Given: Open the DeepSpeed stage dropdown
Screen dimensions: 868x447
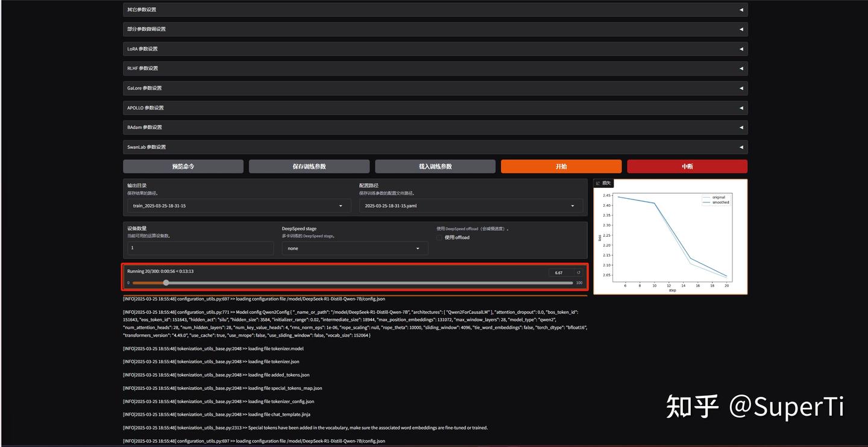Looking at the screenshot, I should point(355,248).
